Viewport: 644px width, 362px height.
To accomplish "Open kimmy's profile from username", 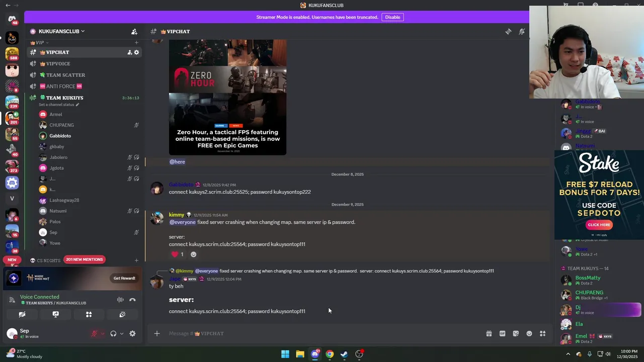I will pos(177,215).
